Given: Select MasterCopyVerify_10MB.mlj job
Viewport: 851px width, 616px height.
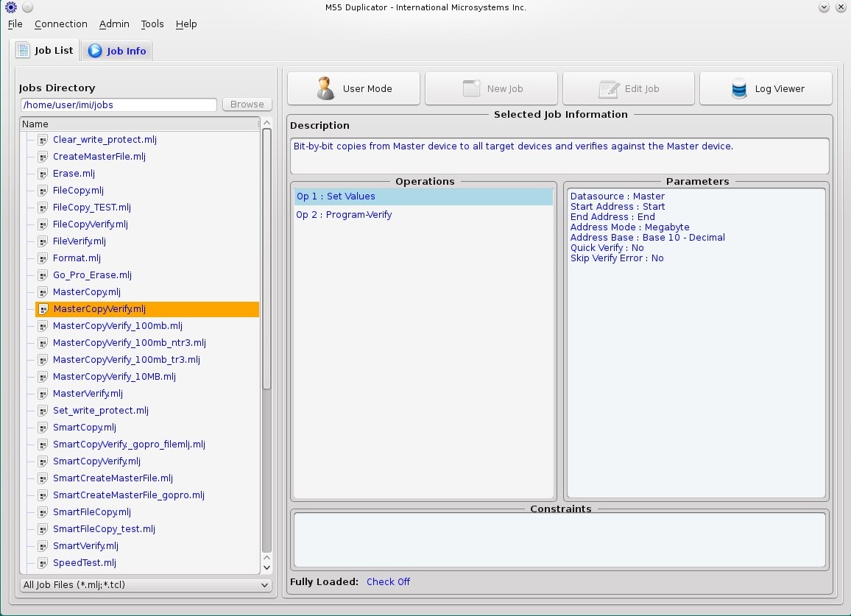Looking at the screenshot, I should [x=114, y=377].
